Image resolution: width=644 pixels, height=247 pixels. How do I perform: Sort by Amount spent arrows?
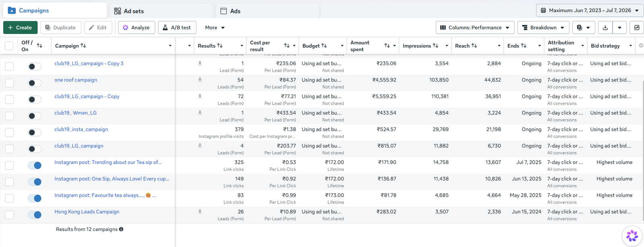387,45
